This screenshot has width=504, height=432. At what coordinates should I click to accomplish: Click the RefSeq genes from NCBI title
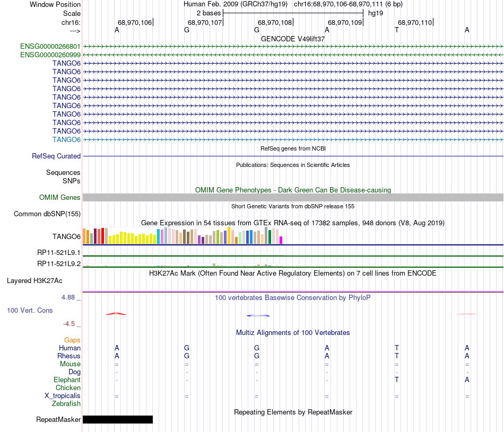coord(293,149)
